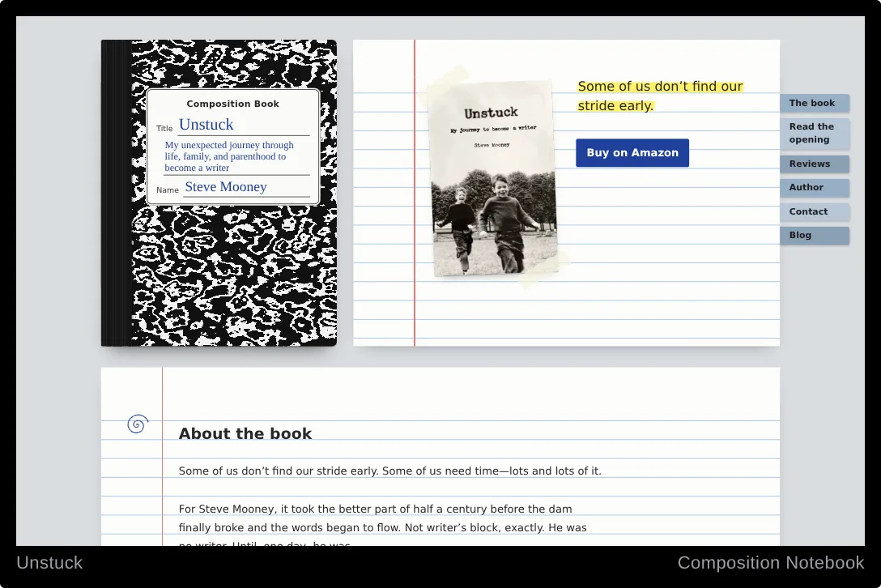
Task: Click highlighted 'Some of us don't find our stride early.'
Action: coord(660,96)
